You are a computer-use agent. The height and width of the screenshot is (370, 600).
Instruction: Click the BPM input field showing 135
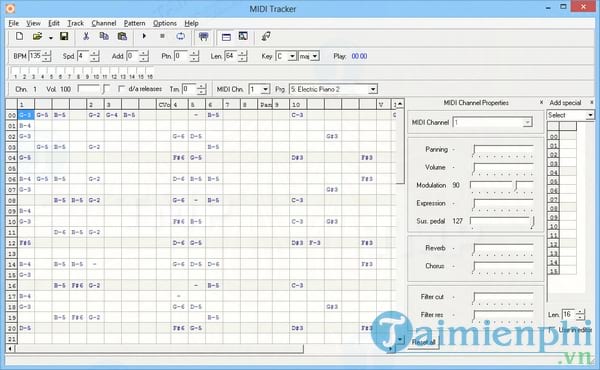[36, 56]
